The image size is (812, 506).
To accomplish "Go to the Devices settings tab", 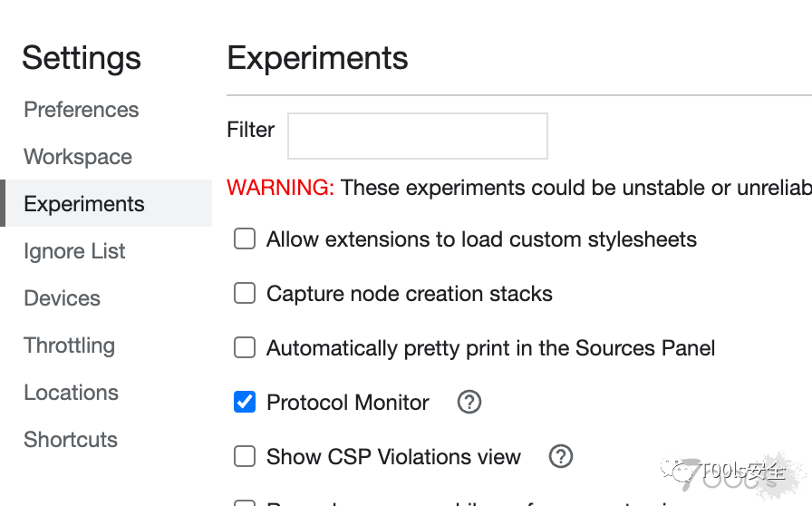I will (x=62, y=298).
